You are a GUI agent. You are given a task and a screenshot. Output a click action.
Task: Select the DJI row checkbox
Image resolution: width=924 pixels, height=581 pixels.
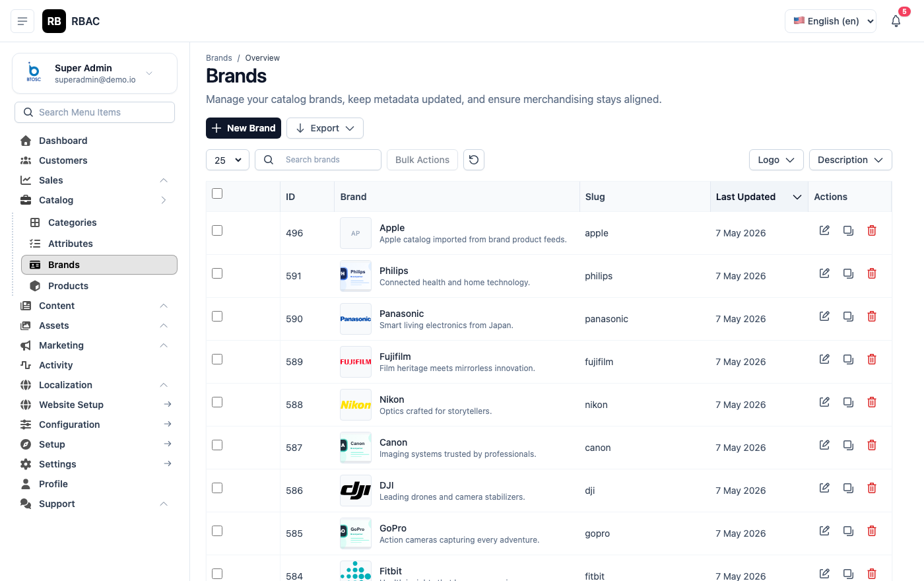[217, 488]
